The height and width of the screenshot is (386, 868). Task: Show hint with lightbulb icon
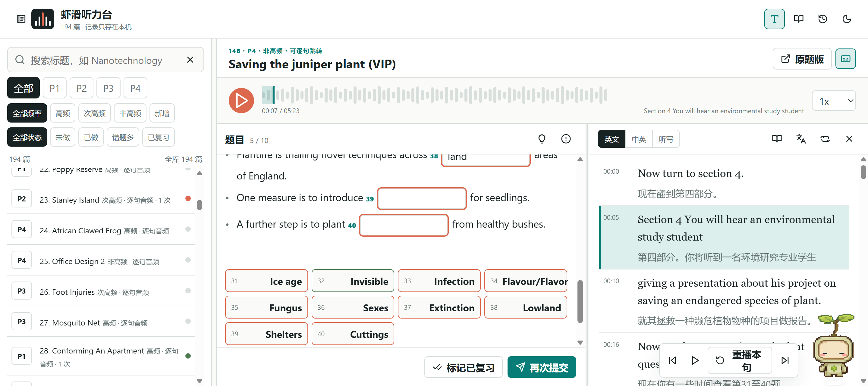click(x=542, y=139)
